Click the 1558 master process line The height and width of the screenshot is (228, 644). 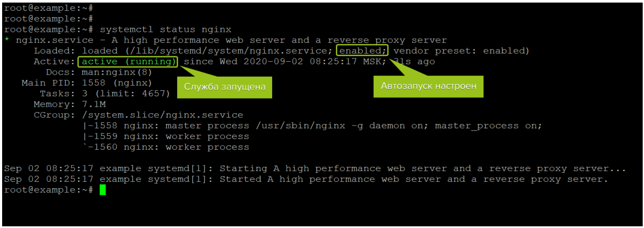point(312,126)
